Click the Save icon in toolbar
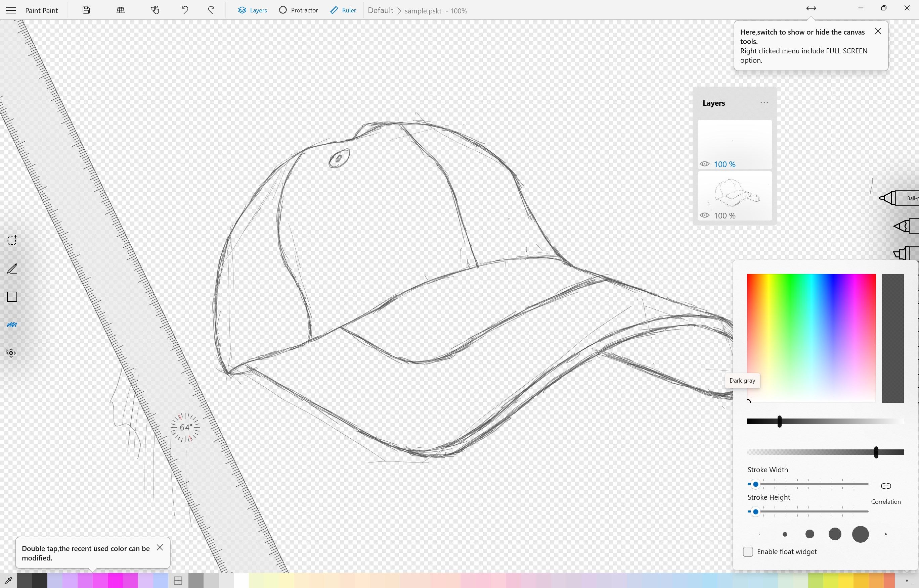Viewport: 919px width, 588px height. click(86, 10)
